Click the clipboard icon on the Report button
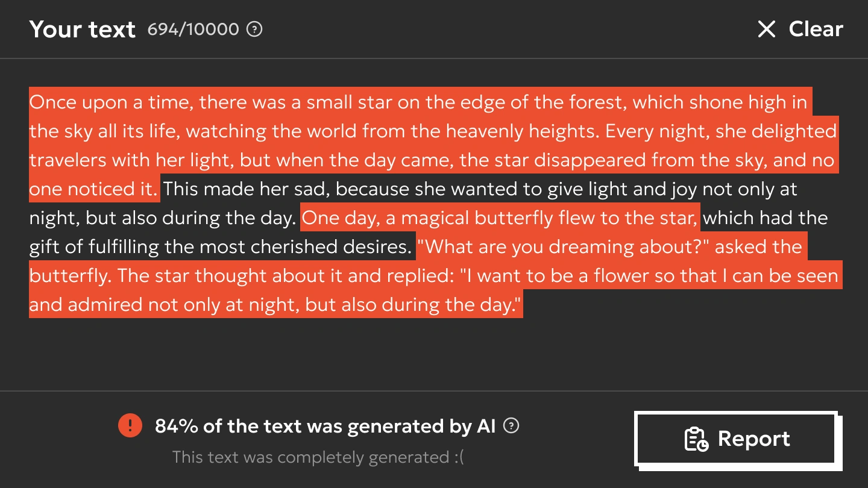 coord(697,439)
